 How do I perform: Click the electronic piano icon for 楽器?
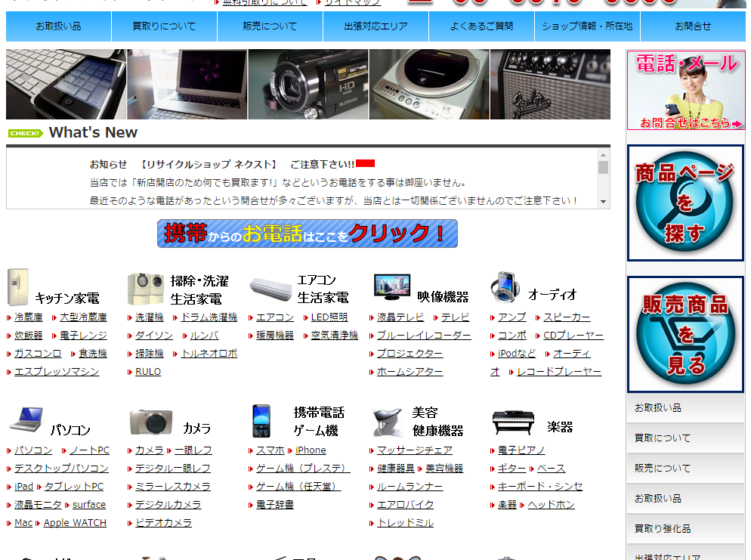tap(513, 422)
